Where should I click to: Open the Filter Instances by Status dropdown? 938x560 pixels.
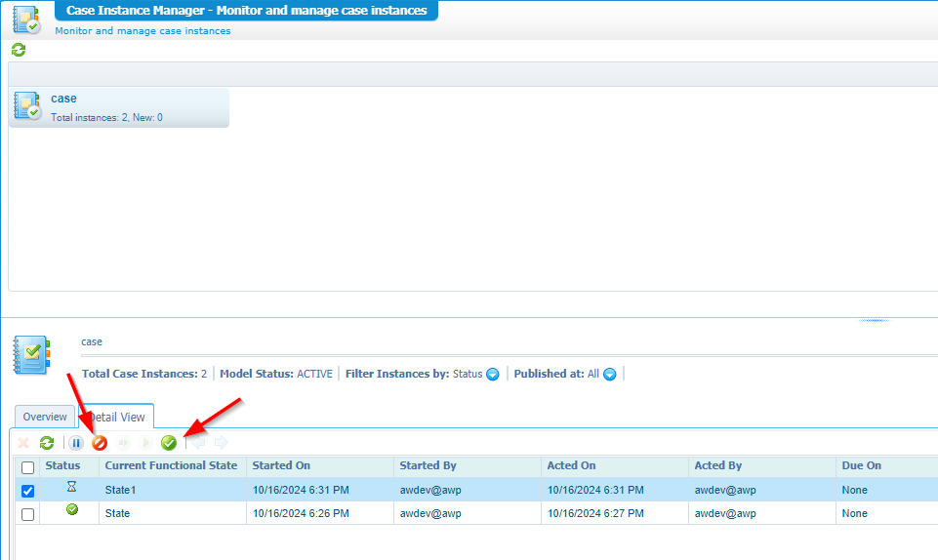click(x=493, y=374)
